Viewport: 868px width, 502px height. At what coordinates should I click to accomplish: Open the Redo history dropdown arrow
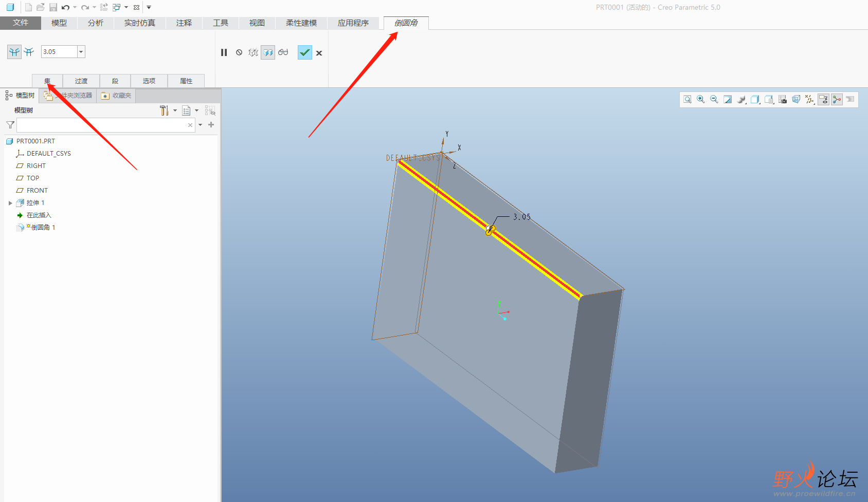[94, 7]
